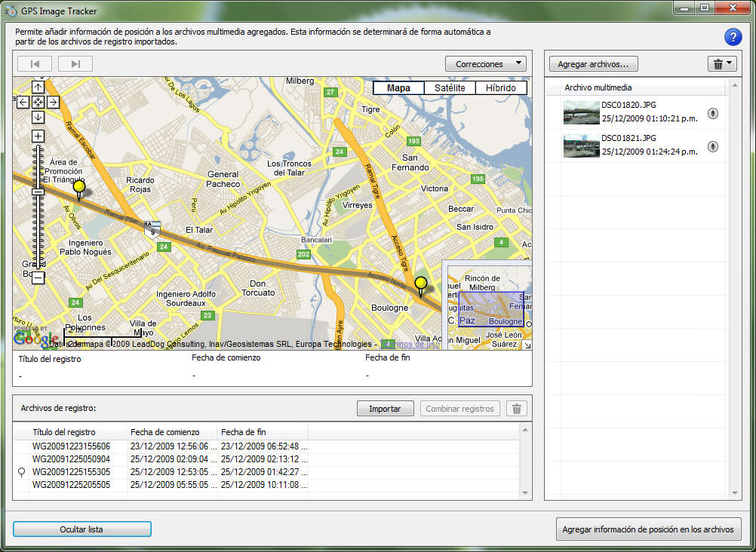Pan the map right arrow
The width and height of the screenshot is (756, 552).
tap(53, 103)
